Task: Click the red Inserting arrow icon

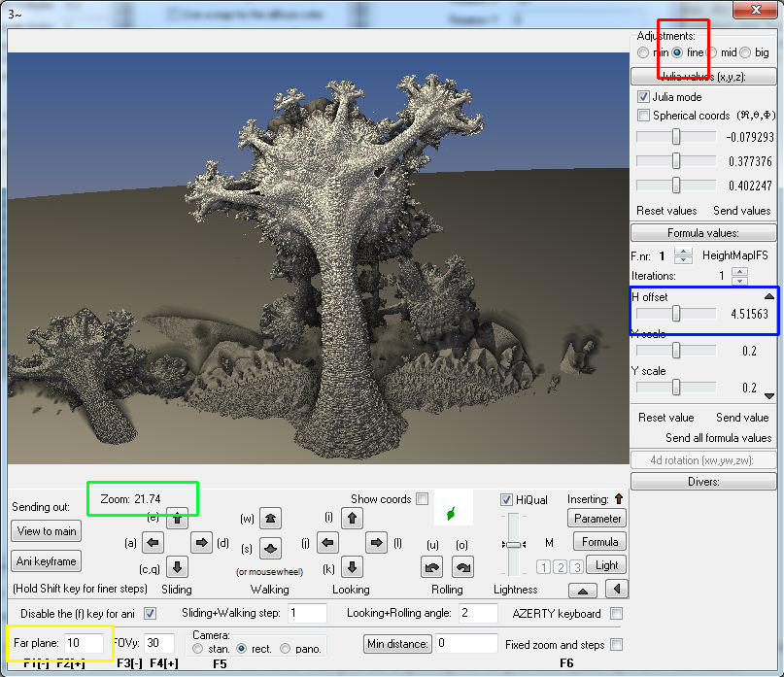Action: click(619, 498)
